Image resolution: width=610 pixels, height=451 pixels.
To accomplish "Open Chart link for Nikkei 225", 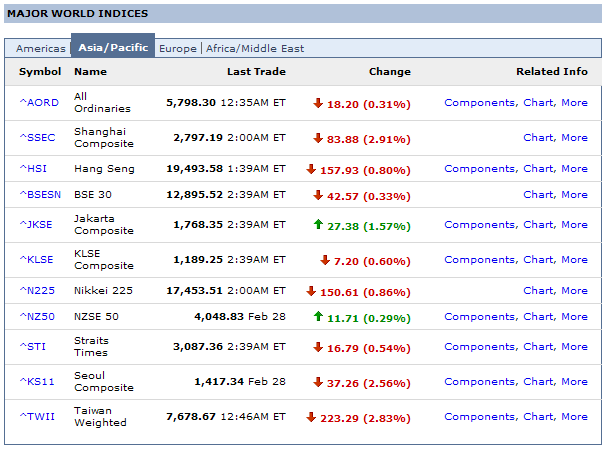I will 538,291.
